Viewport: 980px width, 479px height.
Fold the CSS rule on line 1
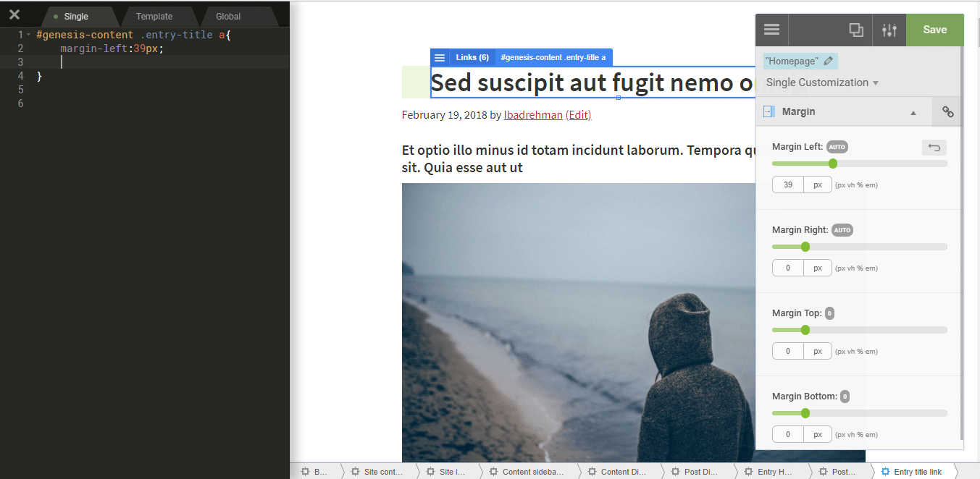[28, 35]
